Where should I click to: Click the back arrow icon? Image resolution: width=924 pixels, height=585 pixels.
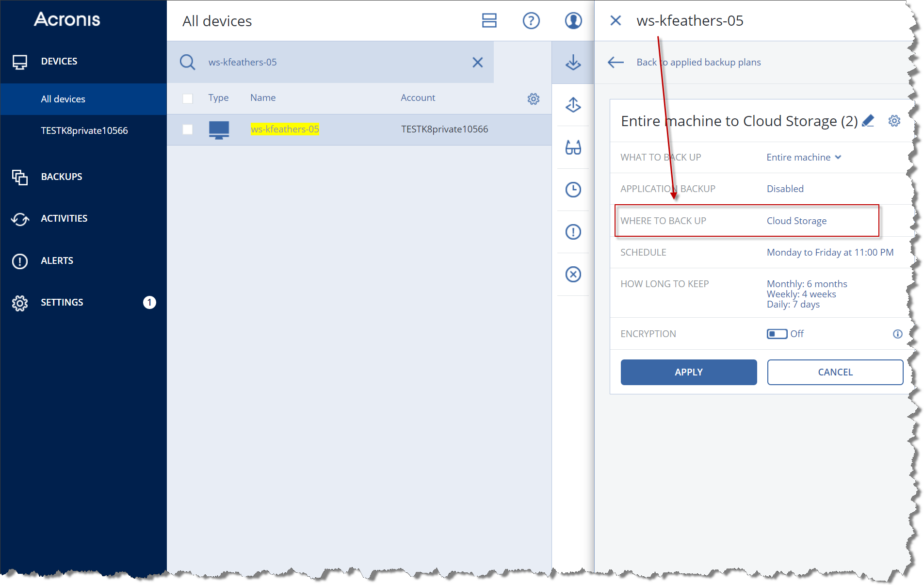click(616, 62)
